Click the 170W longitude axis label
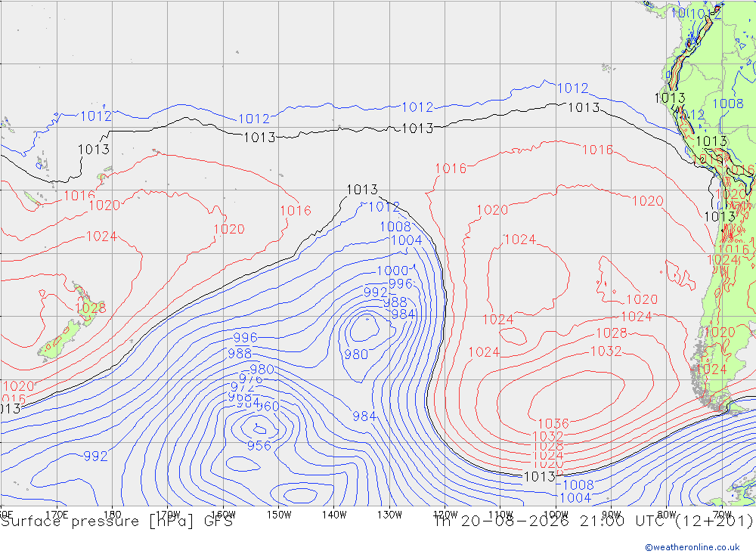The width and height of the screenshot is (756, 554). click(168, 515)
